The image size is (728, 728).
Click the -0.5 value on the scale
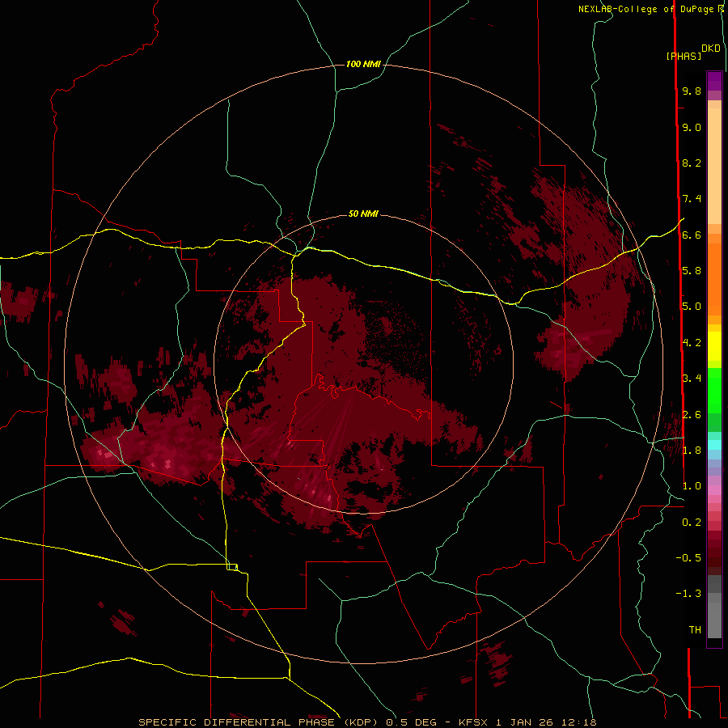pos(688,558)
